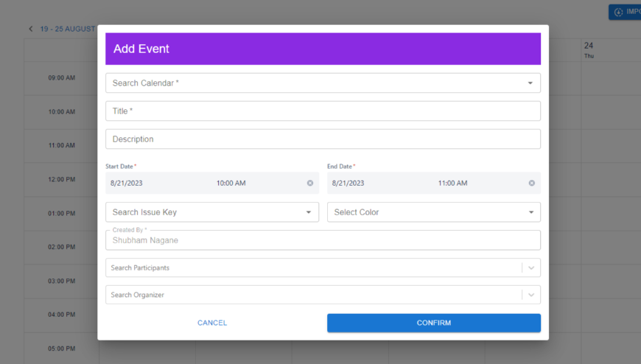Edit the 11:00 AM end time
The width and height of the screenshot is (641, 364).
452,183
